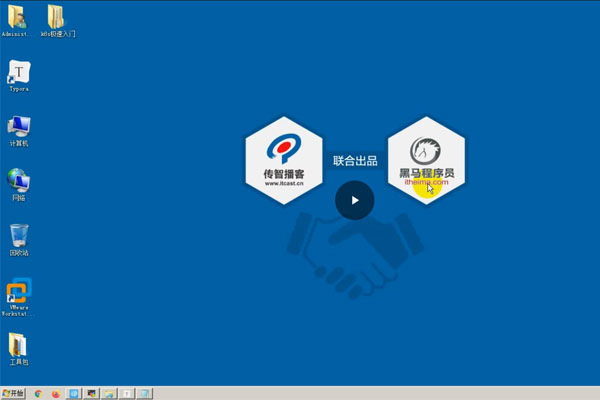Click the 开始 Start button
The height and width of the screenshot is (400, 600).
pyautogui.click(x=14, y=393)
